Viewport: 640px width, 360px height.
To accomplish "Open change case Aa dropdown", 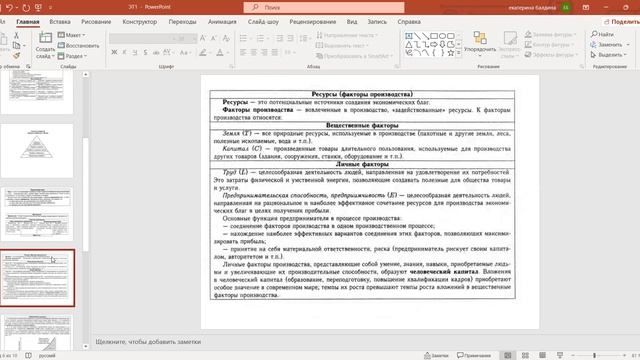I will point(184,52).
